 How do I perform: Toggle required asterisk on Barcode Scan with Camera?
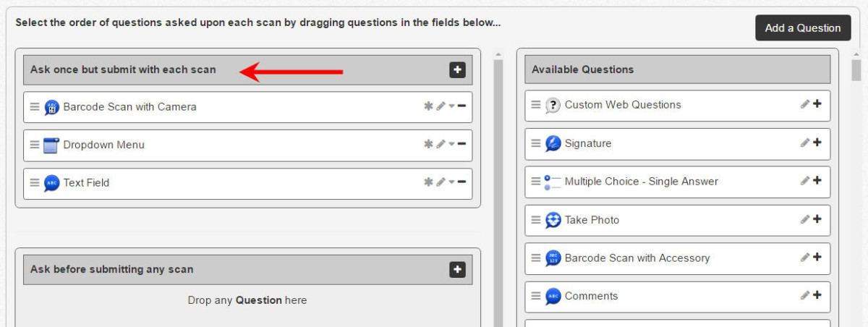pyautogui.click(x=428, y=106)
